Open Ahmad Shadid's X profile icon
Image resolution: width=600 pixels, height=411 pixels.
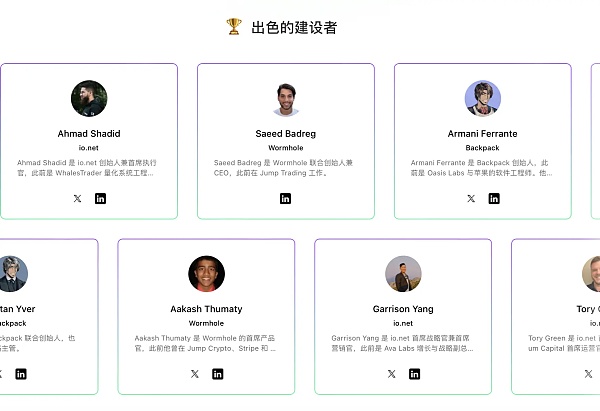click(x=77, y=198)
